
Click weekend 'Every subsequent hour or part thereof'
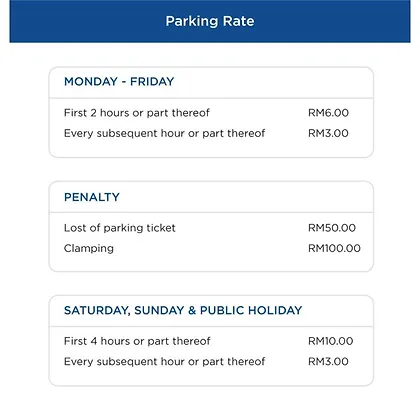click(x=164, y=361)
